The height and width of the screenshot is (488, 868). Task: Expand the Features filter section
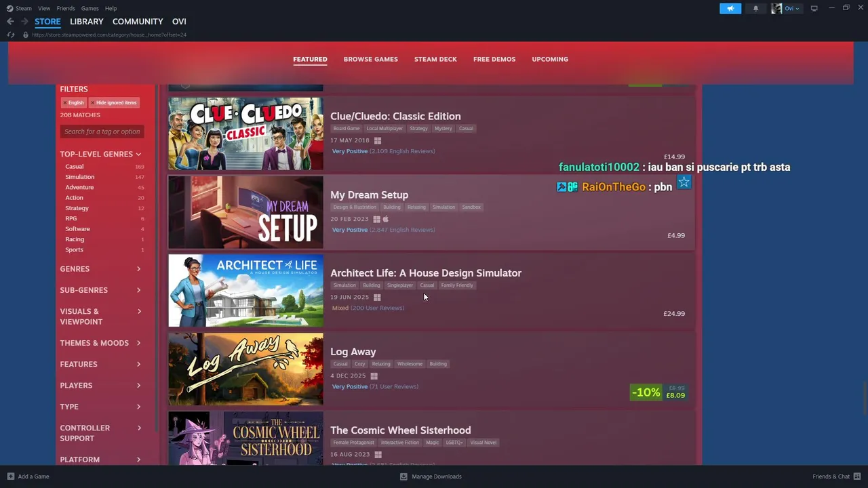coord(100,365)
